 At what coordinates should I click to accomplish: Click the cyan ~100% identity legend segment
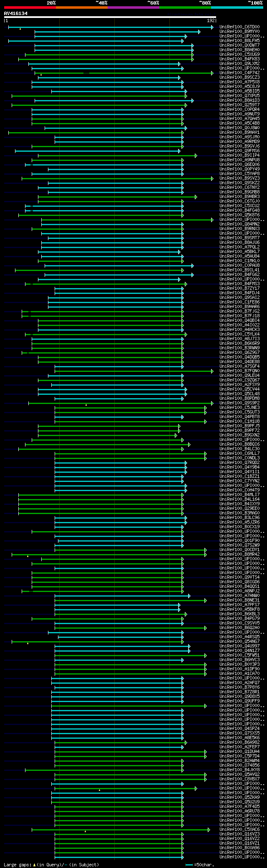[x=237, y=8]
